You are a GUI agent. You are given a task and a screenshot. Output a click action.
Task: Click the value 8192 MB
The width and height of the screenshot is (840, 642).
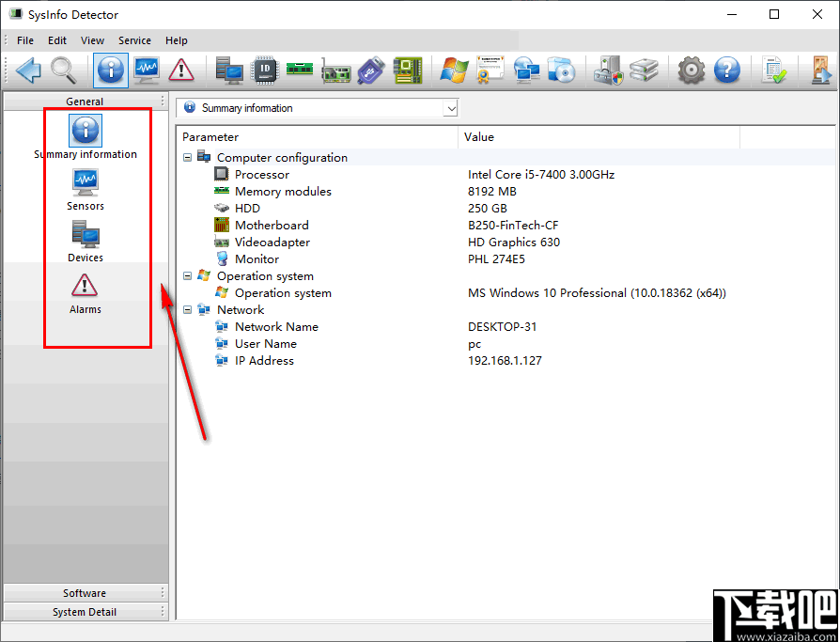[491, 192]
